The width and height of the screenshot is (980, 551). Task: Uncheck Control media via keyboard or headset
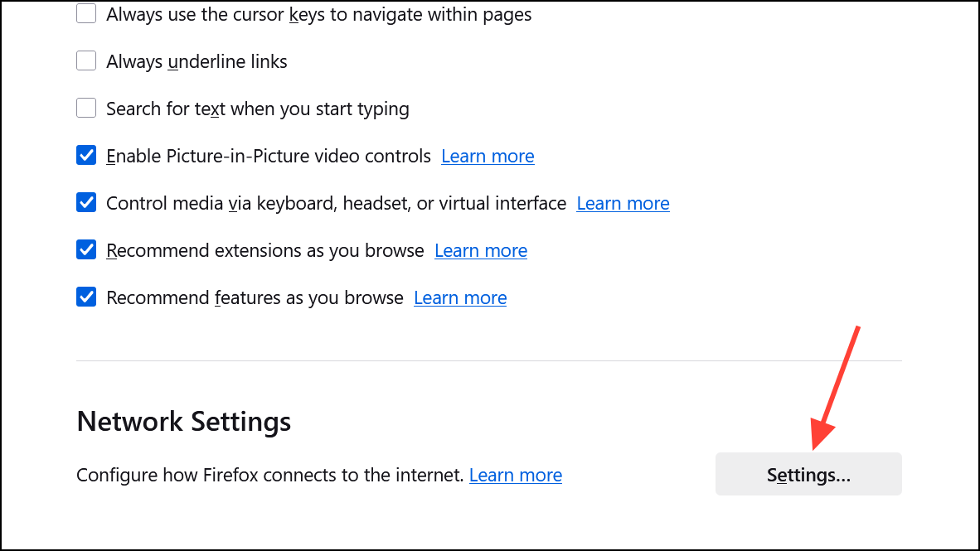(86, 202)
